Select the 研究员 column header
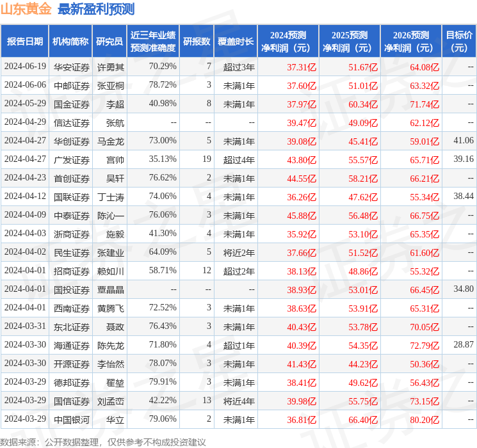The image size is (477, 448). 109,42
